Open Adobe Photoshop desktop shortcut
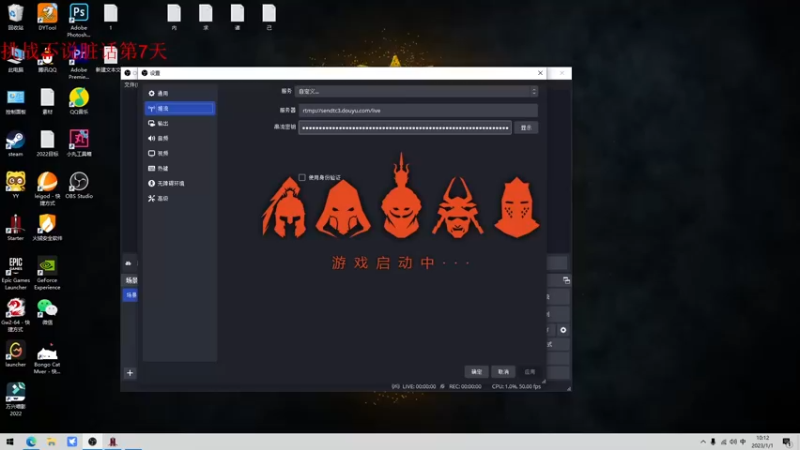Screen dimensions: 800x450 click(79, 20)
